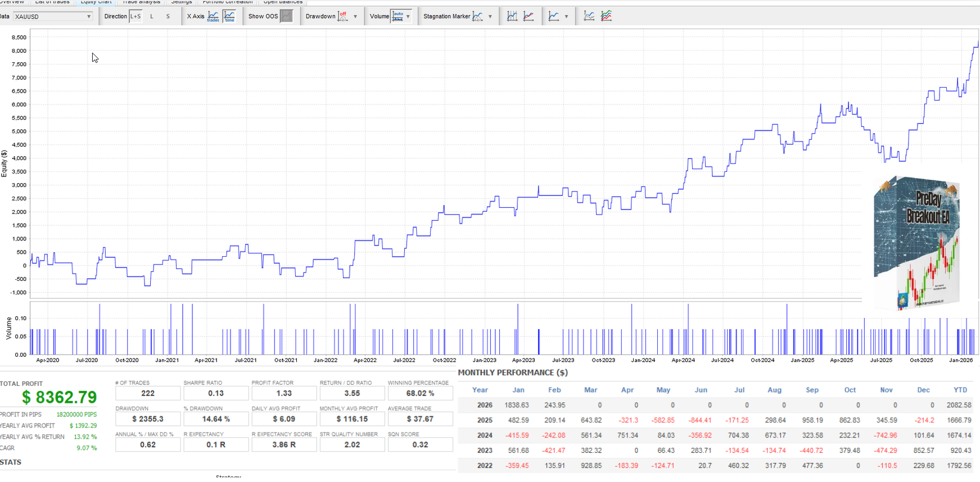Click the PreDay Breakout EA box image

click(x=916, y=243)
